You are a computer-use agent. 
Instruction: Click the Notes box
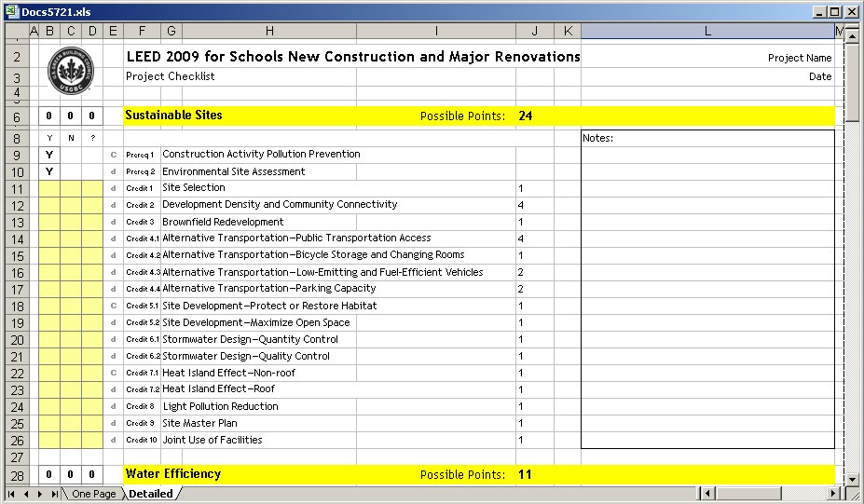click(x=707, y=289)
